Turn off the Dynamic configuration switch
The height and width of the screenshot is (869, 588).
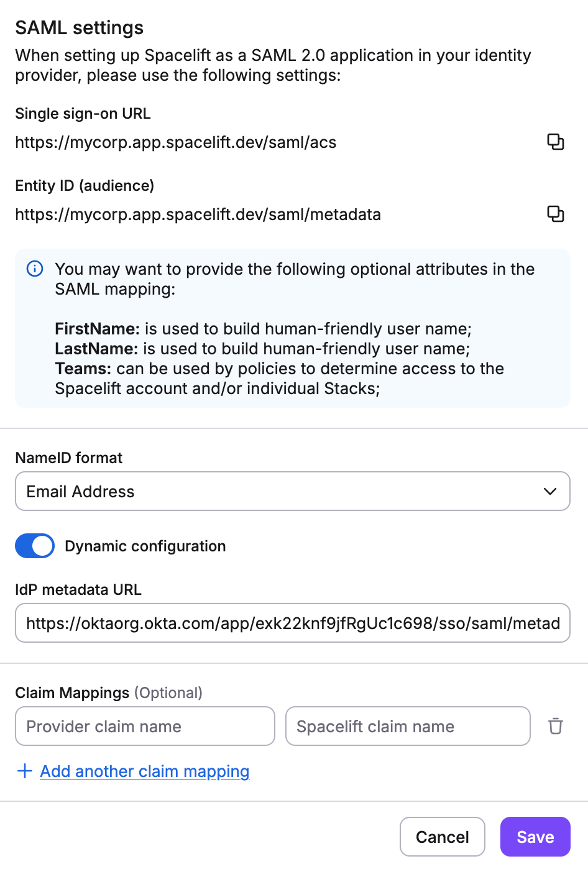pos(35,546)
